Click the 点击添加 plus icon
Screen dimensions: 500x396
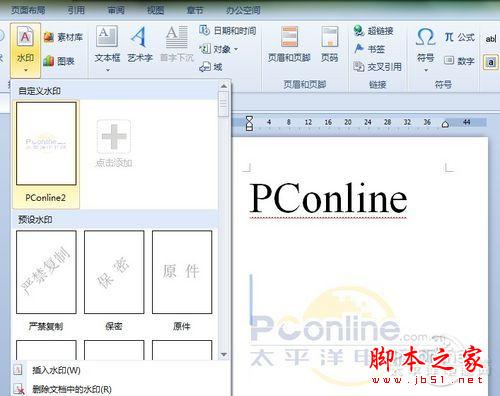[114, 137]
